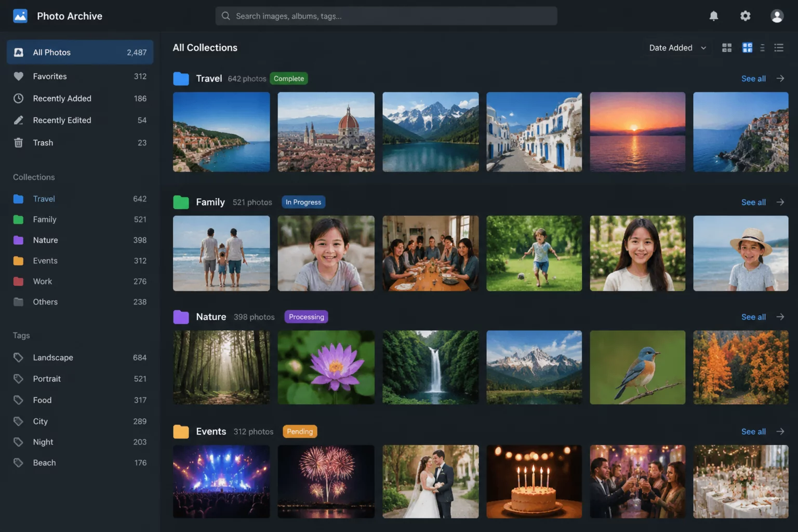This screenshot has height=532, width=798.
Task: Click the tag icon beside Landscape
Action: 19,357
